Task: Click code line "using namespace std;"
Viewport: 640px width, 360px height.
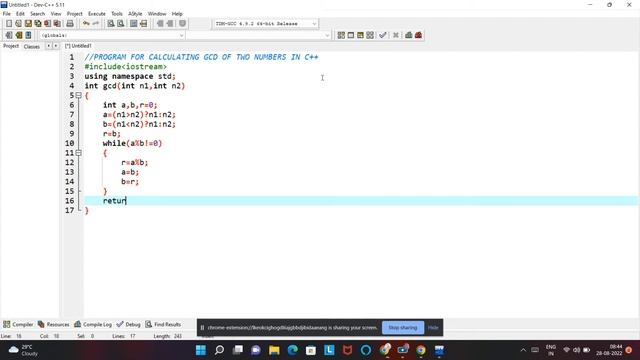Action: [x=130, y=76]
